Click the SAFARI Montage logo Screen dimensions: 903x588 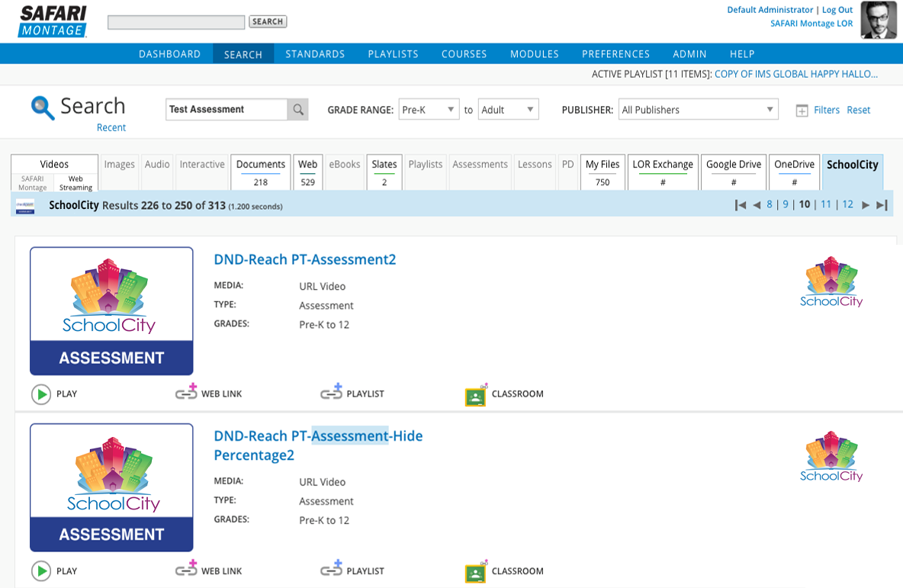[53, 21]
